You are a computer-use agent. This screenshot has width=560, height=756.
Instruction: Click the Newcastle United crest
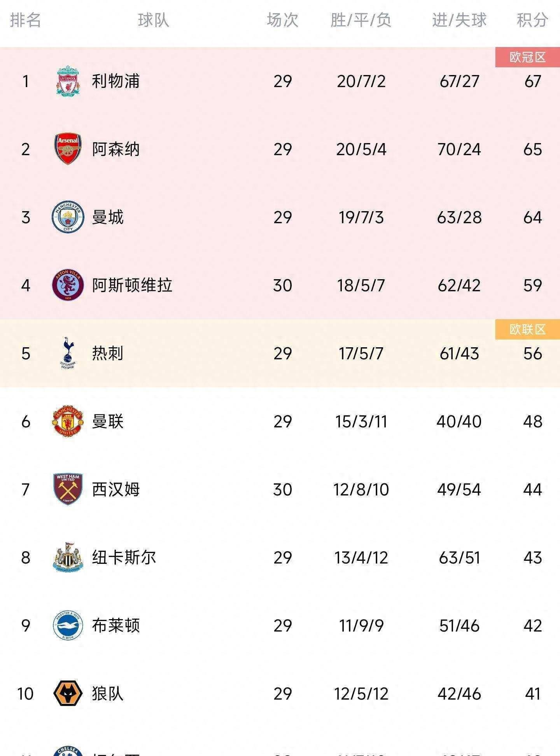68,557
